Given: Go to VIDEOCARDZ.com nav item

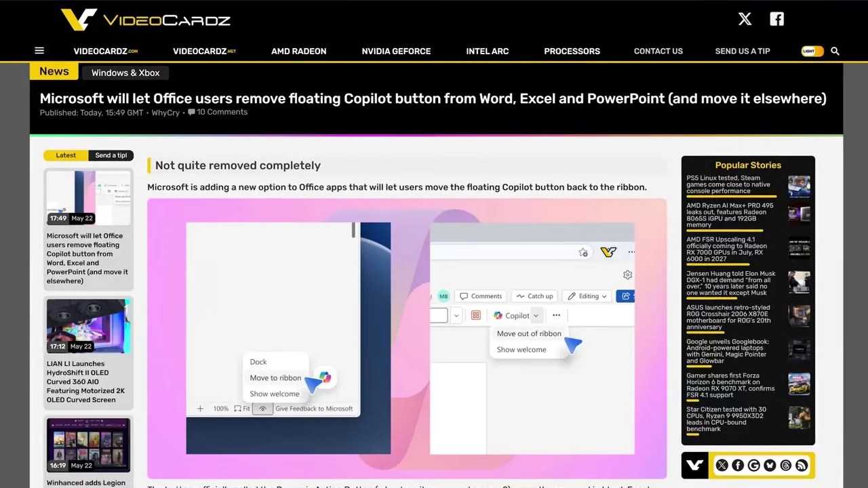Looking at the screenshot, I should [106, 51].
